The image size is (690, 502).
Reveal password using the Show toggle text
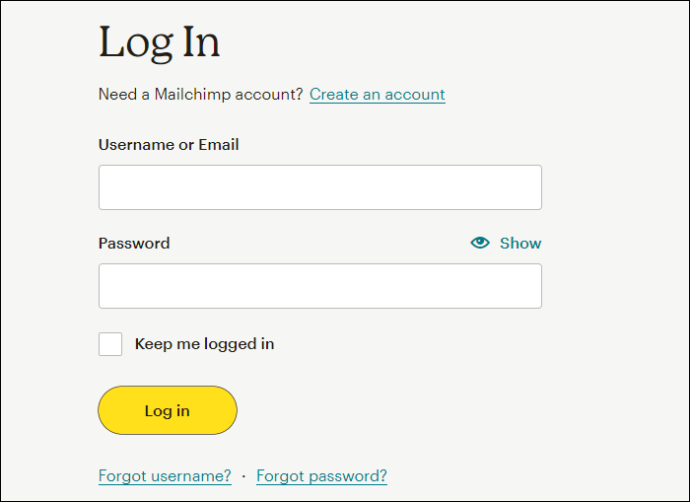(x=520, y=243)
